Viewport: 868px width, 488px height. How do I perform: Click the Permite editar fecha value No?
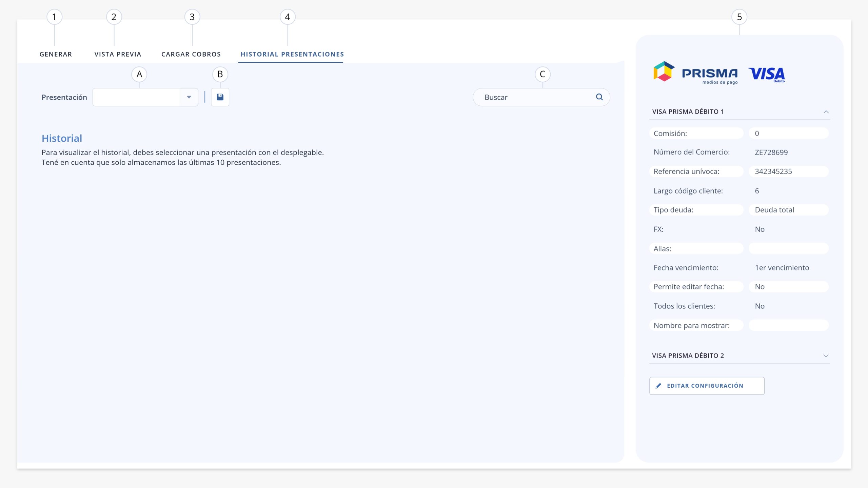click(x=759, y=287)
